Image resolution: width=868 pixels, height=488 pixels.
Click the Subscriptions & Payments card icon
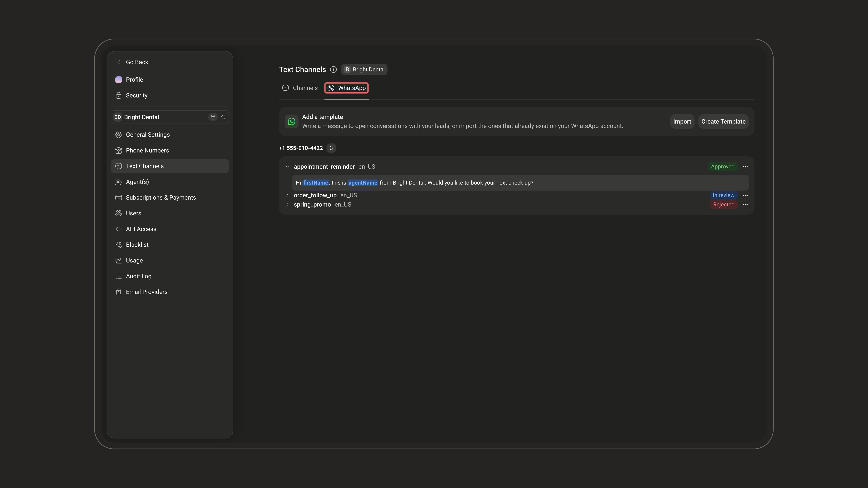coord(118,197)
